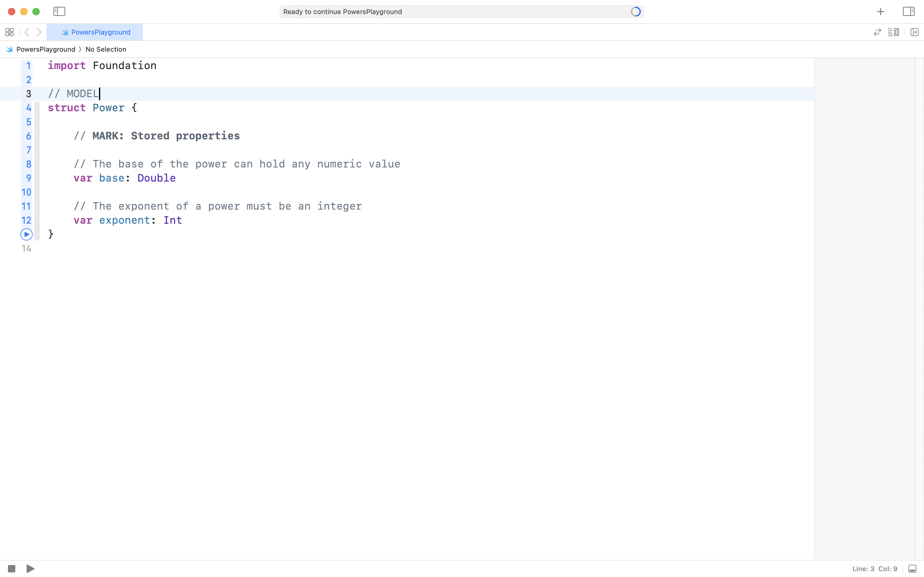Go forward with the right chevron
924x577 pixels.
(x=39, y=32)
